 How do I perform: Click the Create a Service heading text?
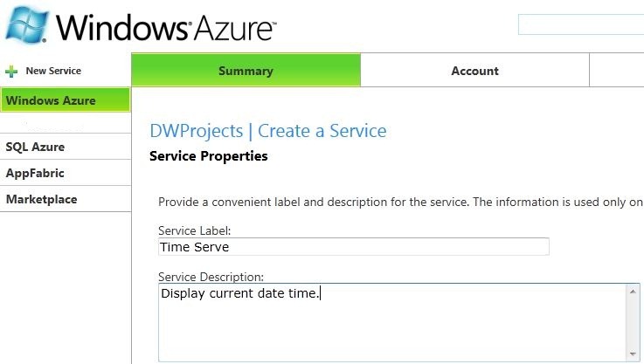[x=322, y=131]
